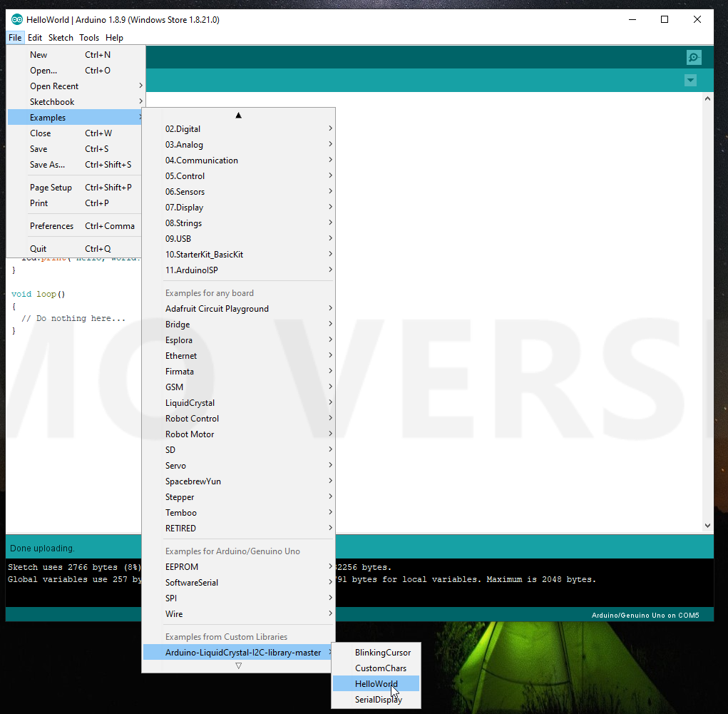Open the Robot Motor examples
The image size is (728, 714).
click(x=239, y=434)
